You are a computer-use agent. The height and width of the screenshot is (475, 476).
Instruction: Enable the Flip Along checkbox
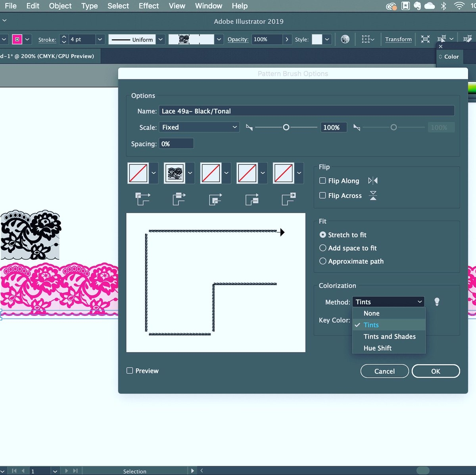tap(322, 181)
